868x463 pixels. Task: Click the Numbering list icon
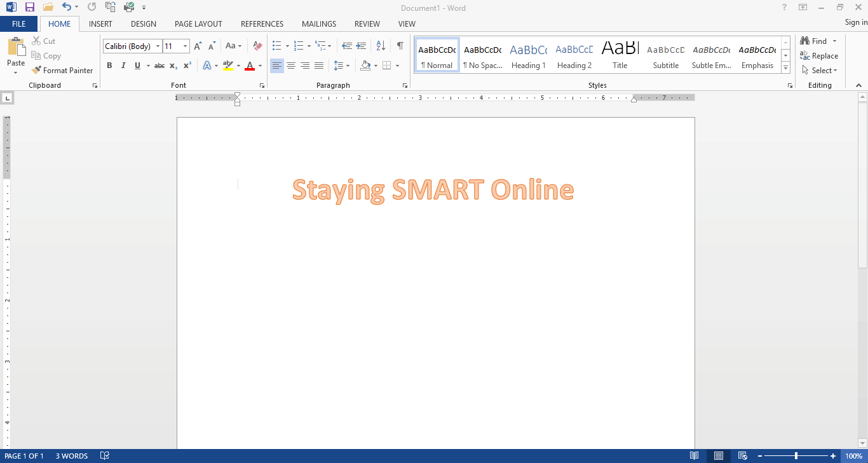299,46
